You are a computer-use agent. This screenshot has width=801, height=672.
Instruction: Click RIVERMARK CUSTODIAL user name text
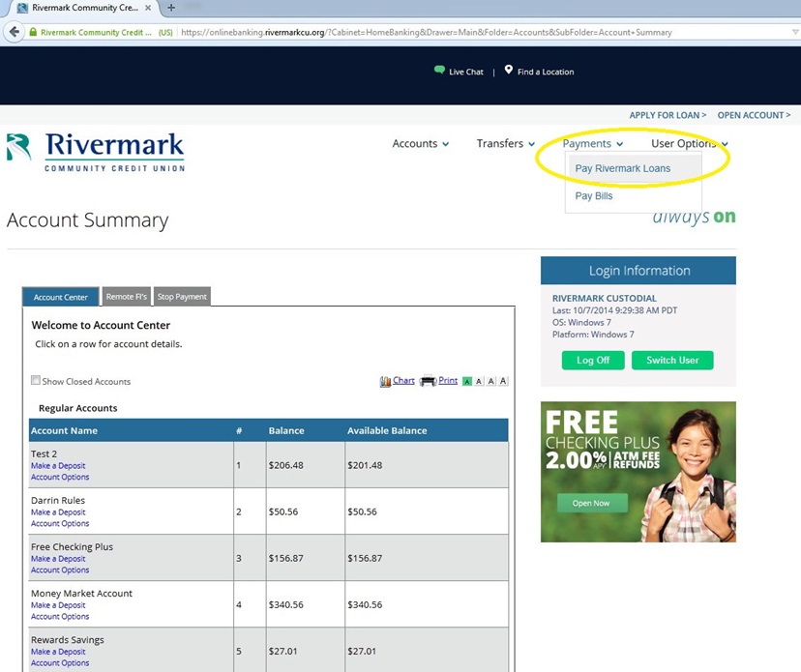(x=605, y=298)
